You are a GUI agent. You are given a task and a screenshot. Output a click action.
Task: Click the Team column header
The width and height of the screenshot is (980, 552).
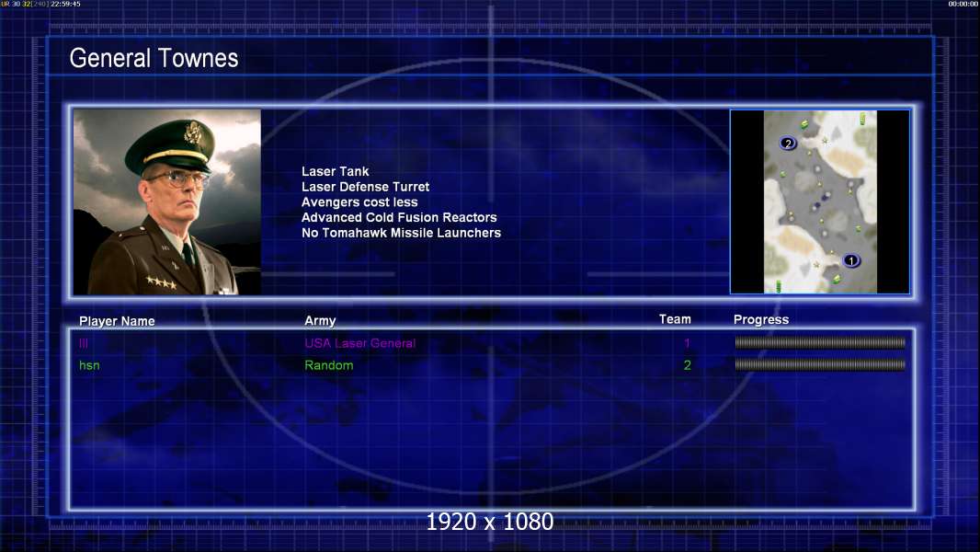[x=675, y=319]
